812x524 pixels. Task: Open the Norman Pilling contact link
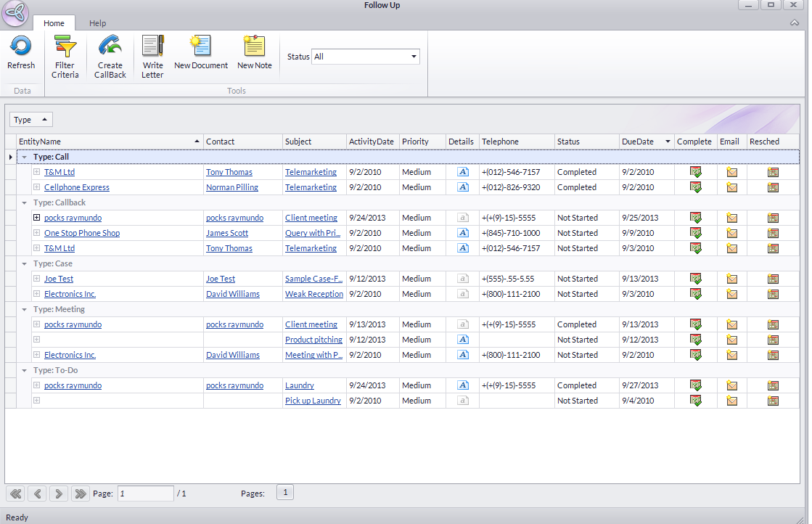pos(231,187)
